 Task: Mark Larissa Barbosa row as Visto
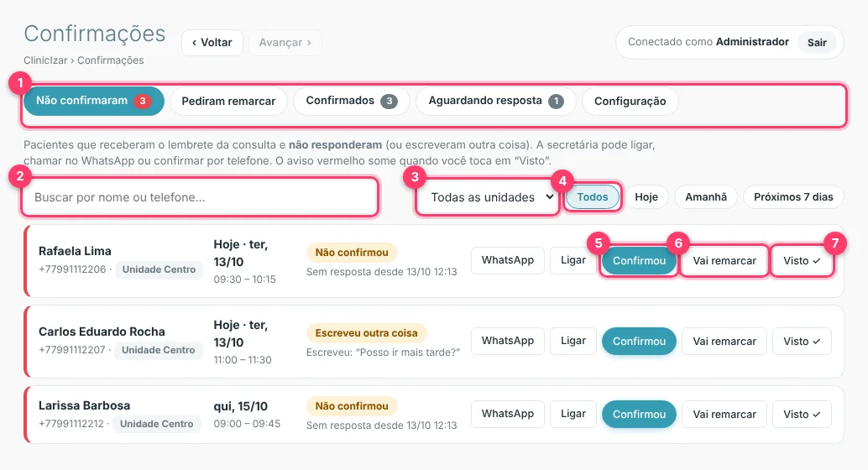[x=803, y=415]
